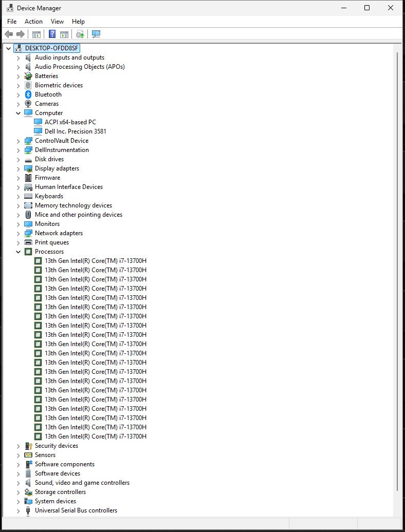This screenshot has height=532, width=405.
Task: Click the Audio inputs and outputs speaker icon
Action: point(28,58)
